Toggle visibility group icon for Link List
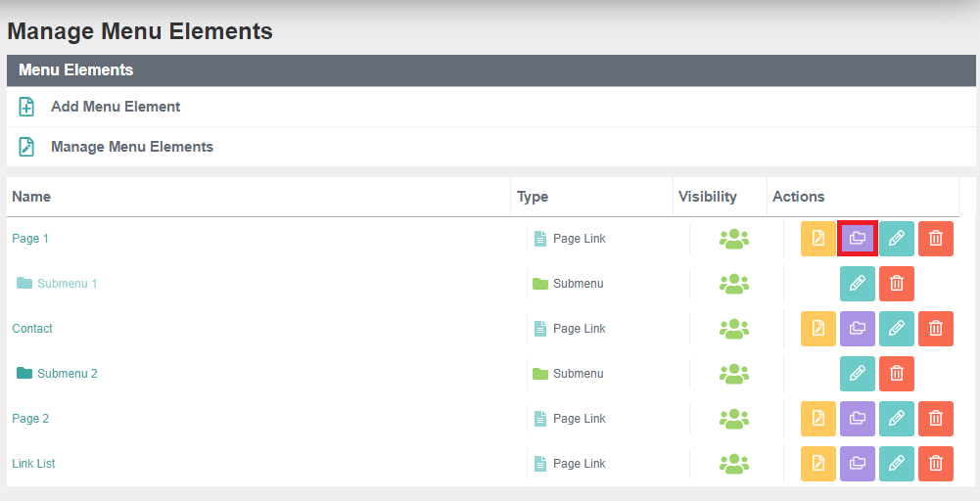 733,464
